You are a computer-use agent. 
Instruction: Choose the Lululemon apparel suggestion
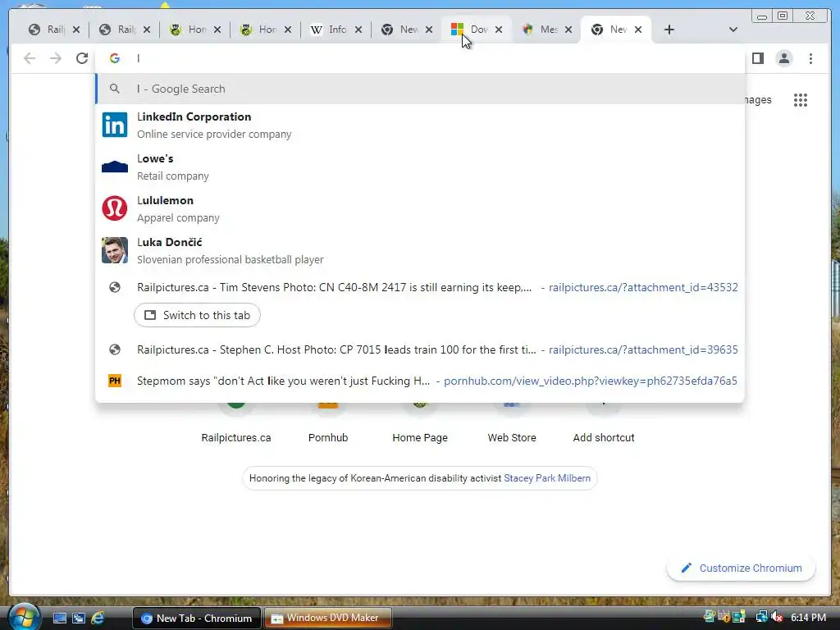tap(420, 208)
